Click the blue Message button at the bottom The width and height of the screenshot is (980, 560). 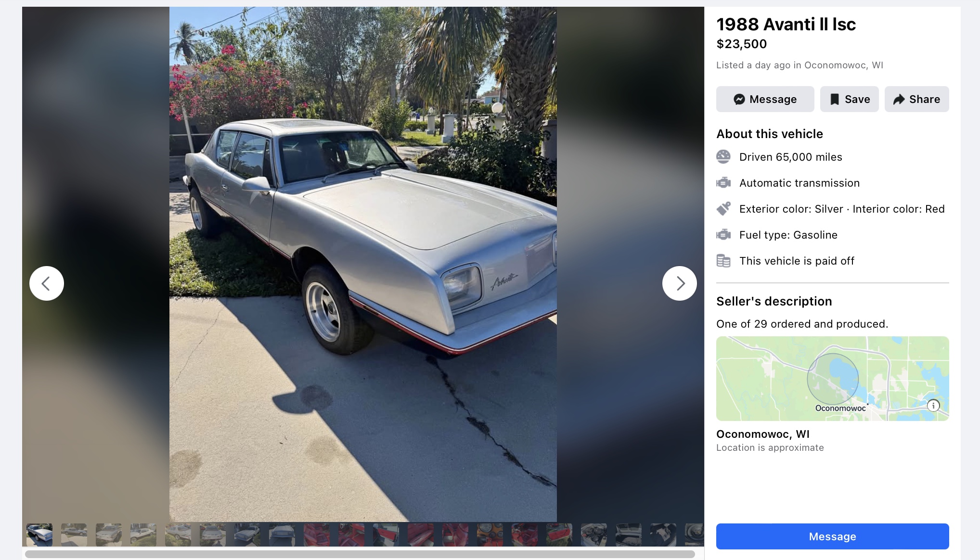pos(832,536)
